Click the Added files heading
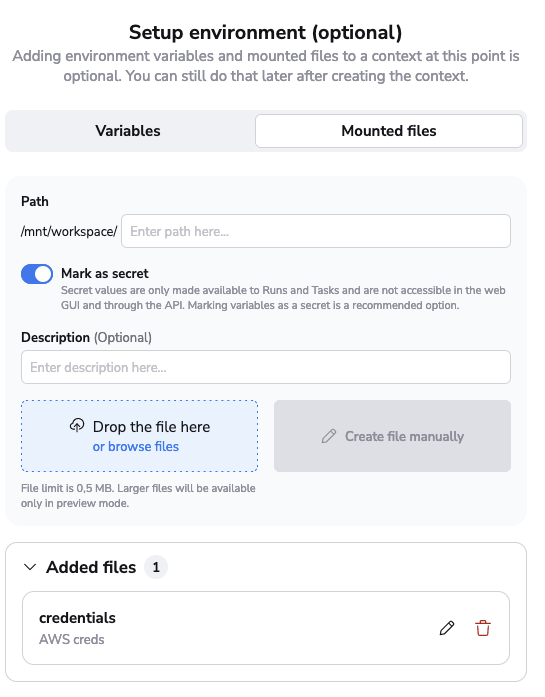Screen dimensions: 545x697 pos(91,567)
